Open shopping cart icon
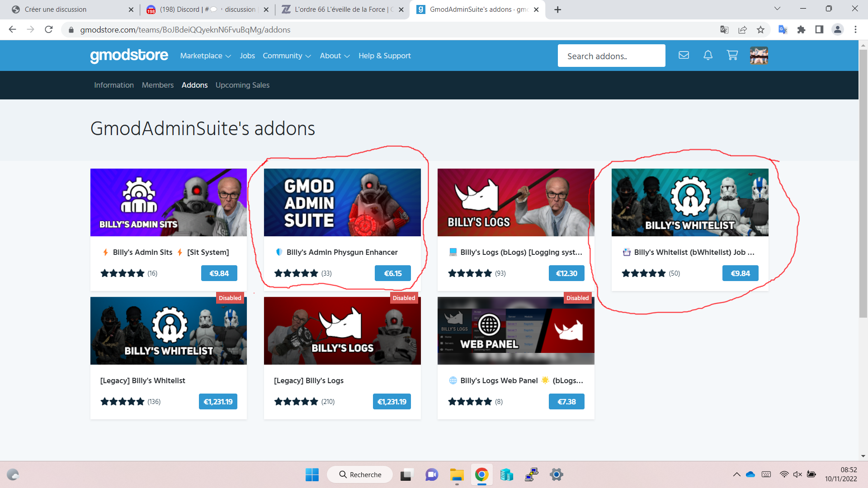 coord(732,55)
